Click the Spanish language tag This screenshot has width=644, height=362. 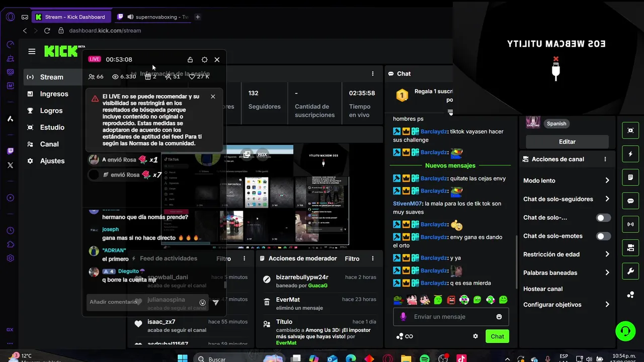(x=556, y=124)
